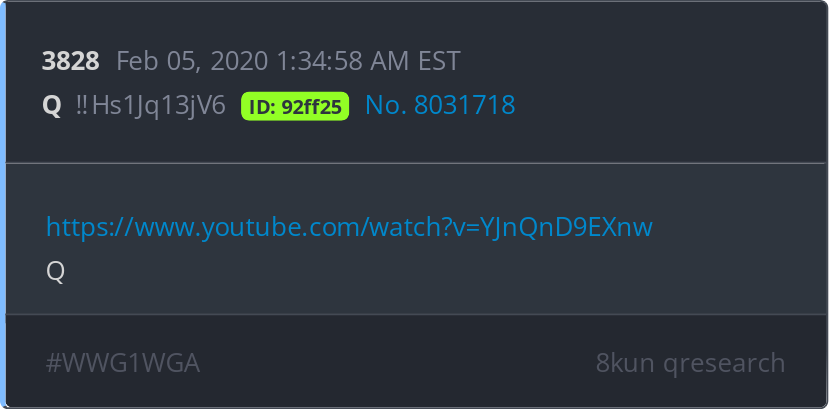Viewport: 830px width, 410px height.
Task: Select the tripcode !!Hs1Jq13jV6
Action: 151,105
